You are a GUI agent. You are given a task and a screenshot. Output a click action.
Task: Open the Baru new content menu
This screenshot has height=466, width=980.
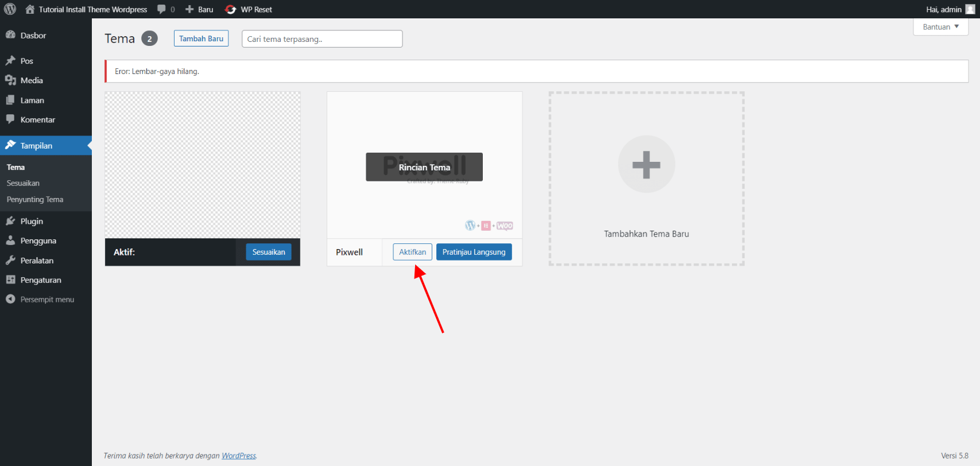click(199, 9)
